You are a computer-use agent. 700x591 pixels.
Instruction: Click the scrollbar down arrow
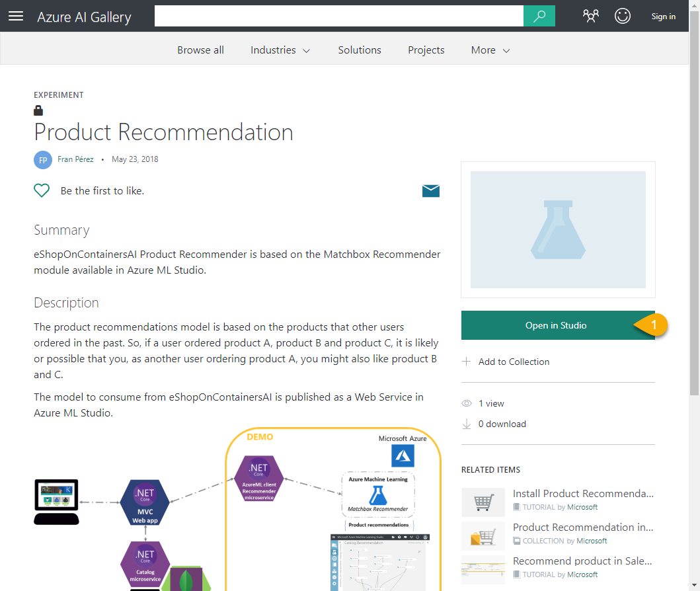click(694, 585)
